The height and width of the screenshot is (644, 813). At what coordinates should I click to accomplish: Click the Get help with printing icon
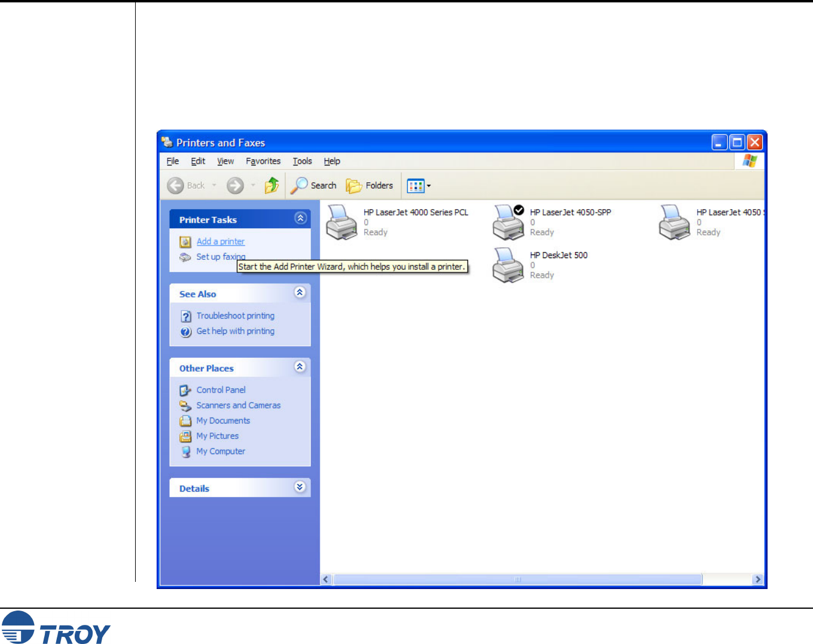pos(186,332)
